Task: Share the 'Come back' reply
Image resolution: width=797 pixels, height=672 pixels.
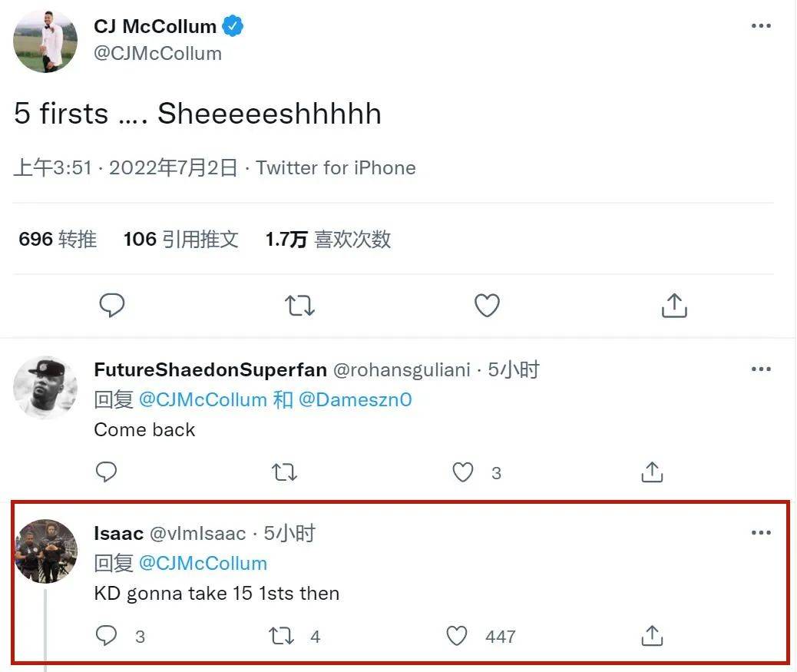Action: [x=652, y=472]
